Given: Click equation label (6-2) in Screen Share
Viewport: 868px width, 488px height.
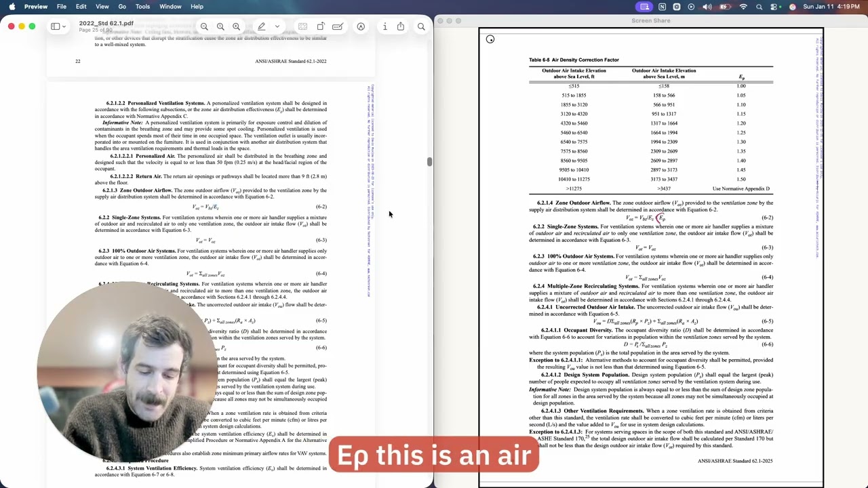Looking at the screenshot, I should (767, 218).
